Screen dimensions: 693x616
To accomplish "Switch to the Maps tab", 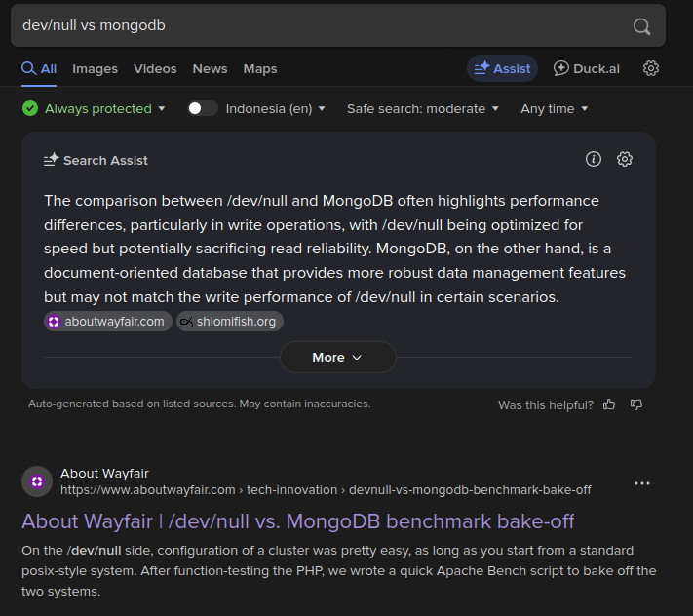I will [x=260, y=69].
